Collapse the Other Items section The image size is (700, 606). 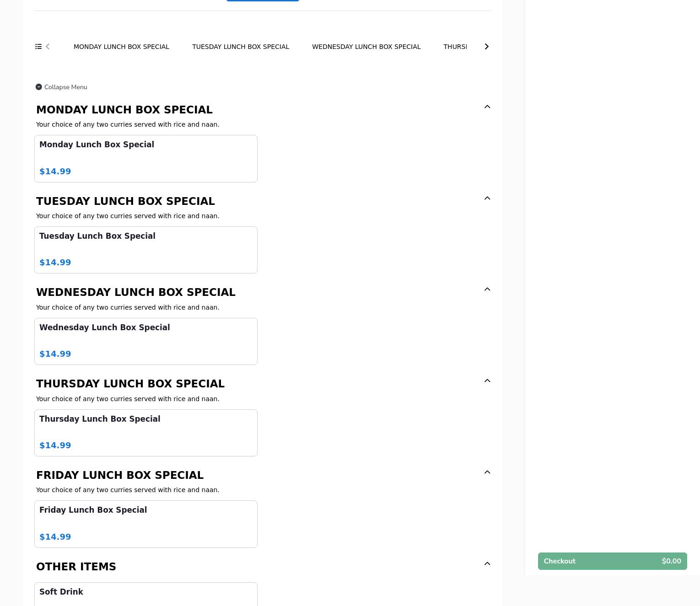(487, 564)
